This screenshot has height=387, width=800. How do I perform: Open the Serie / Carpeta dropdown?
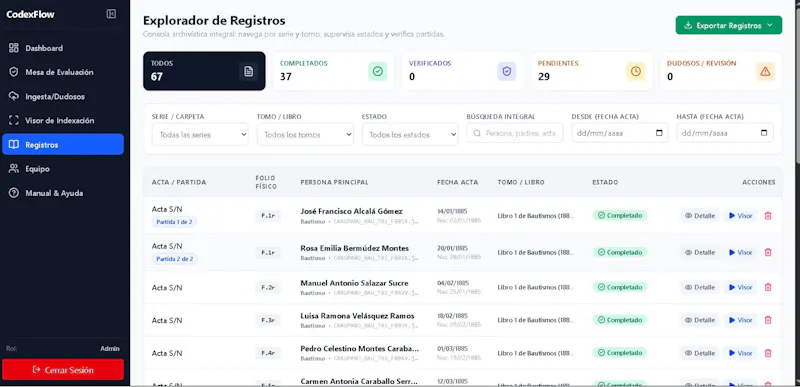point(200,135)
